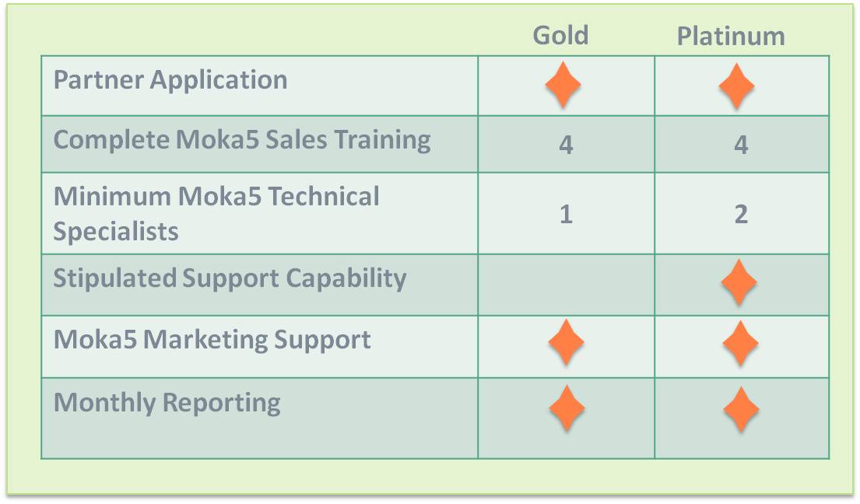Click Moka5 Marketing Support label
Screen dimensions: 860x504
click(x=212, y=340)
